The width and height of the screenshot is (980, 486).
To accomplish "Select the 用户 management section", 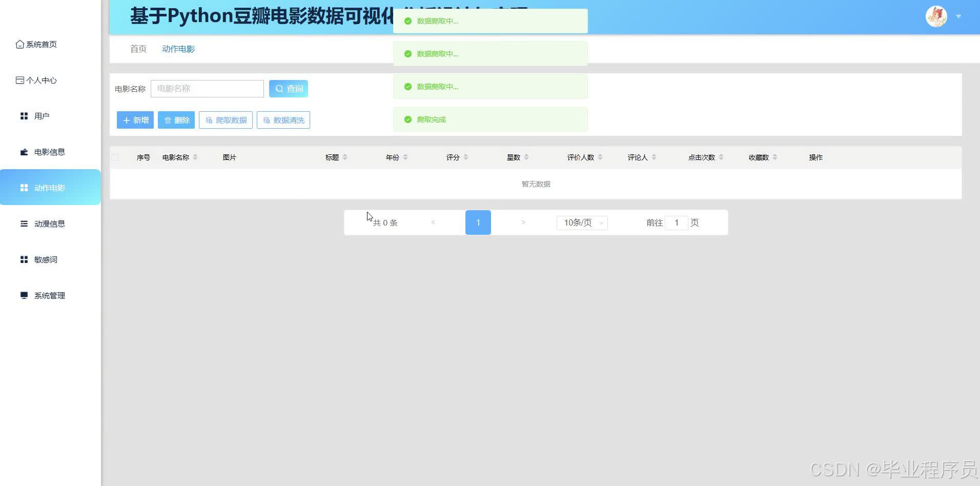I will coord(42,116).
